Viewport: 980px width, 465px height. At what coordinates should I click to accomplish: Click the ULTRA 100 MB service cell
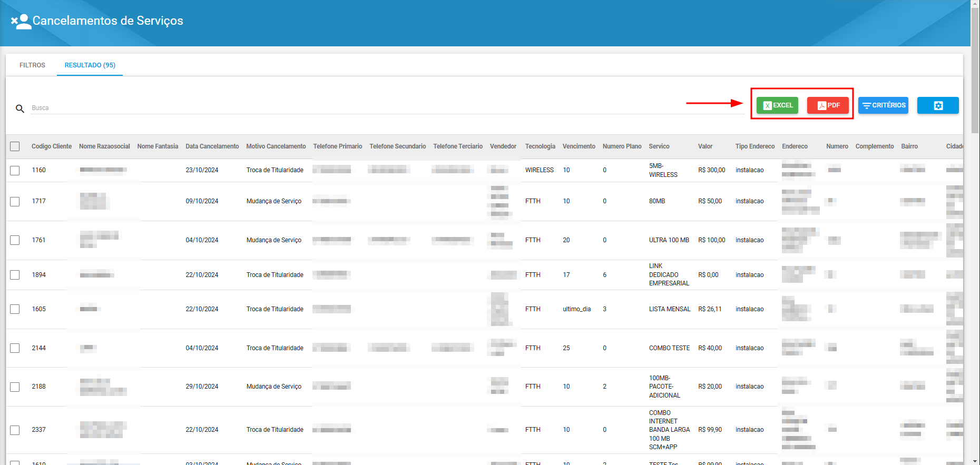coord(669,240)
